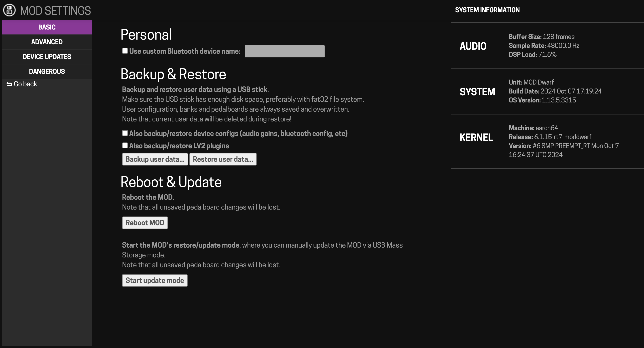Click the Bluetooth device name field
The height and width of the screenshot is (348, 644).
(x=284, y=51)
